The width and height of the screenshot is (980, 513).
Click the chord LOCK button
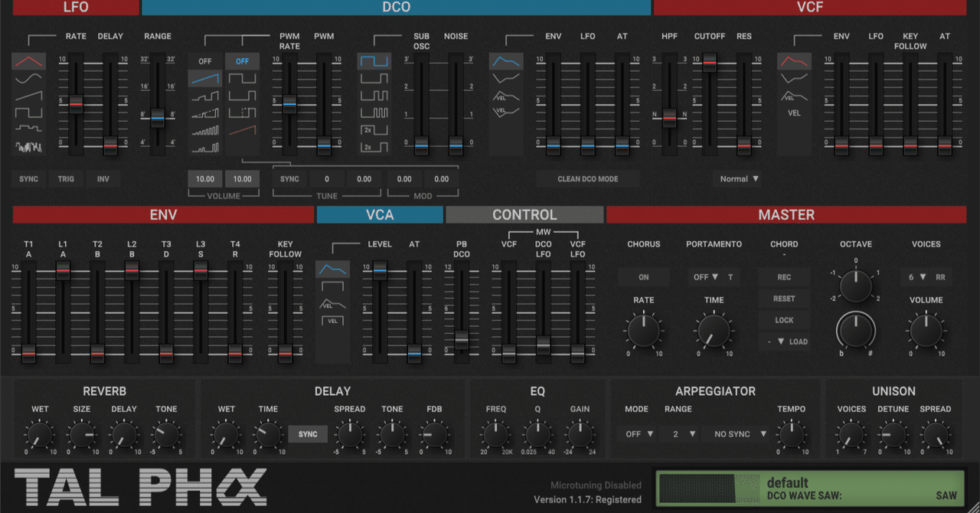point(784,320)
